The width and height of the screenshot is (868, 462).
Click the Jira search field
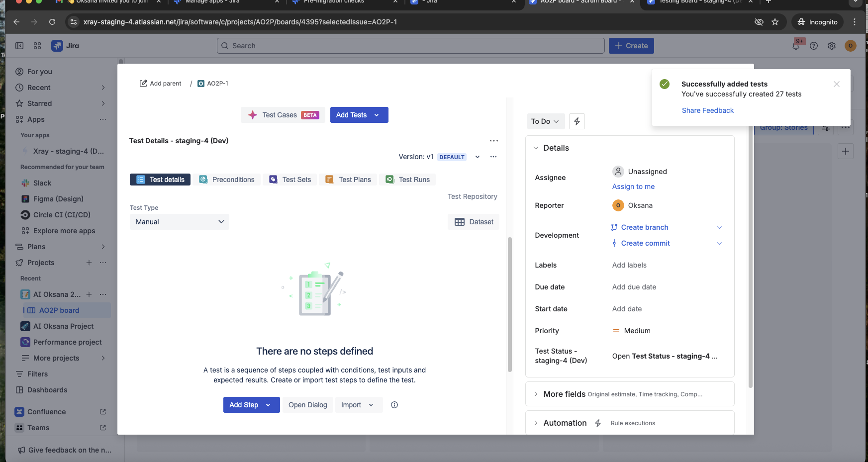410,46
